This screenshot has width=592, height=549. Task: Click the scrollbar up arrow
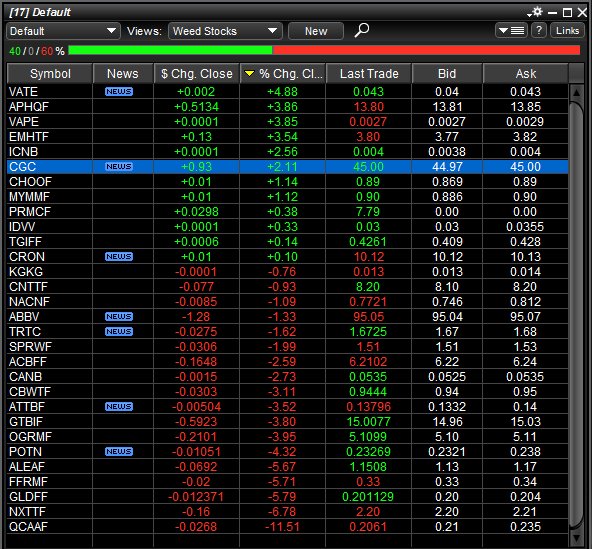pos(577,93)
